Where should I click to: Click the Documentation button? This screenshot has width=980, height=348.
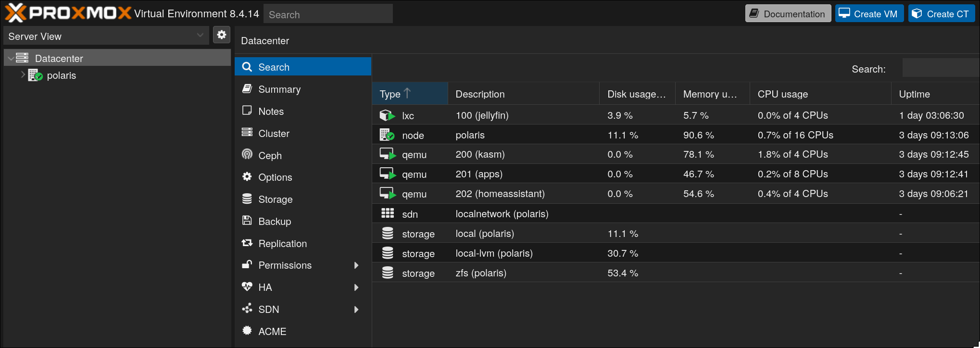tap(788, 13)
